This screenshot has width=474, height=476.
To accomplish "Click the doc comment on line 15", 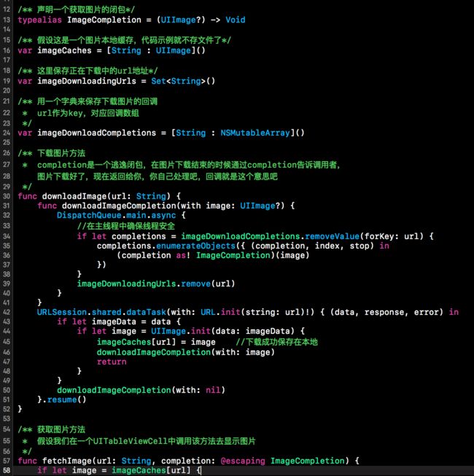I will (x=124, y=40).
